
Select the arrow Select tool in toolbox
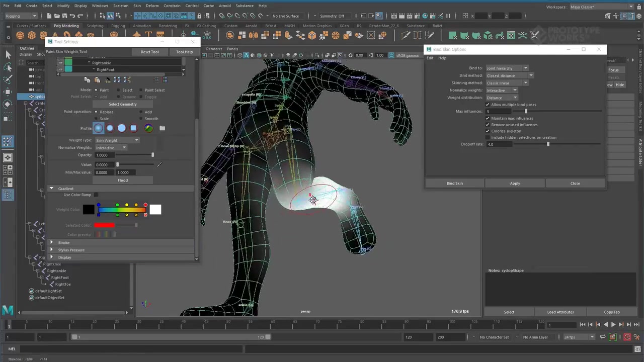8,54
